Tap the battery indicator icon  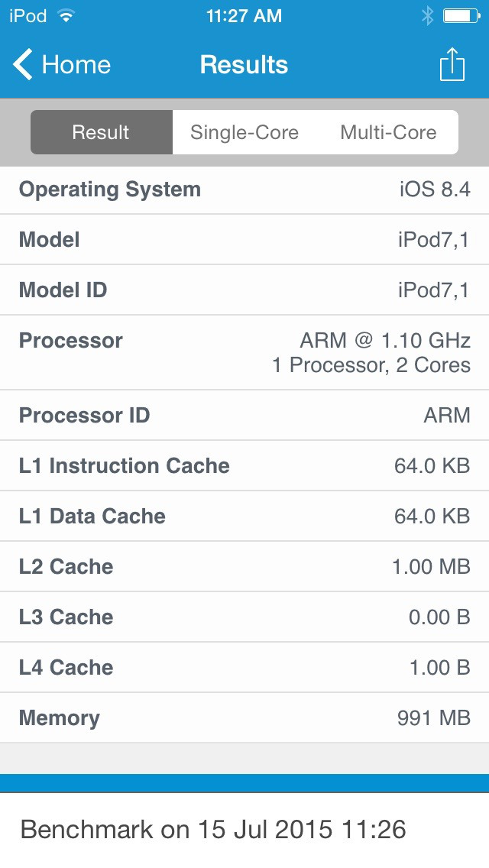click(461, 16)
